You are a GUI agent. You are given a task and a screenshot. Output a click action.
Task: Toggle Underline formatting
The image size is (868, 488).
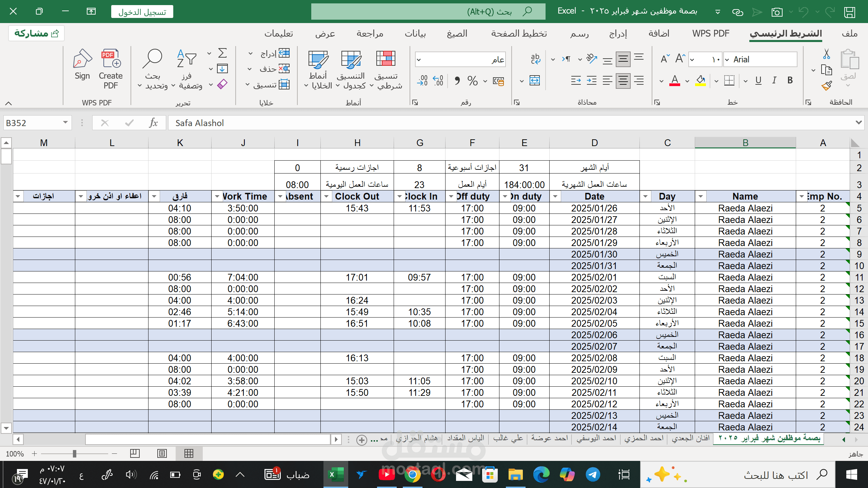(758, 81)
